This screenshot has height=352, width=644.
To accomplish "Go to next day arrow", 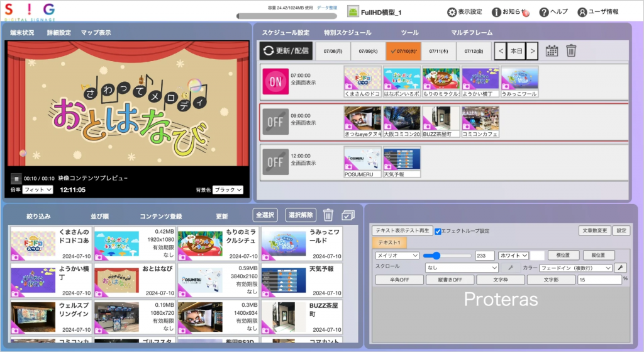I will tap(532, 51).
